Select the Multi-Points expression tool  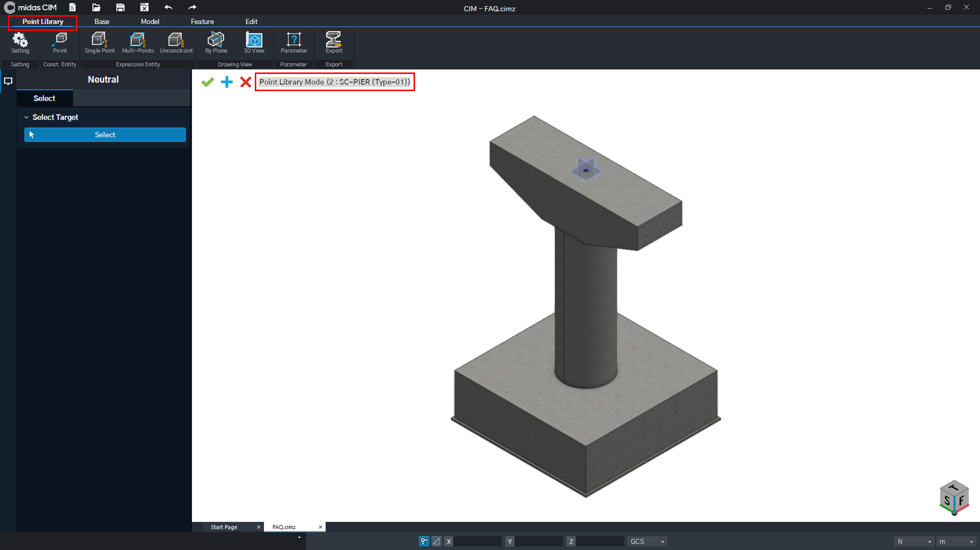[x=138, y=42]
